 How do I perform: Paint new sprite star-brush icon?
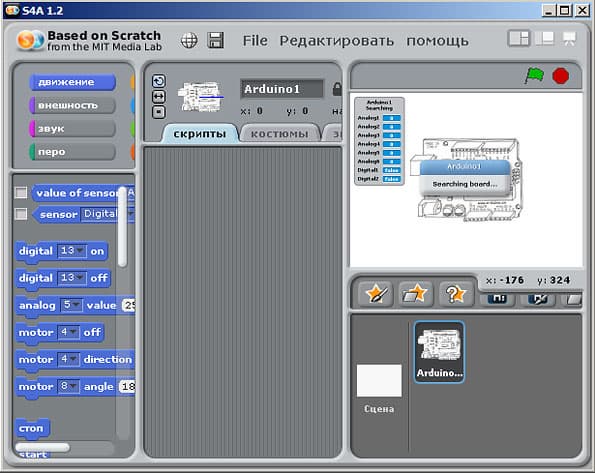tap(376, 294)
